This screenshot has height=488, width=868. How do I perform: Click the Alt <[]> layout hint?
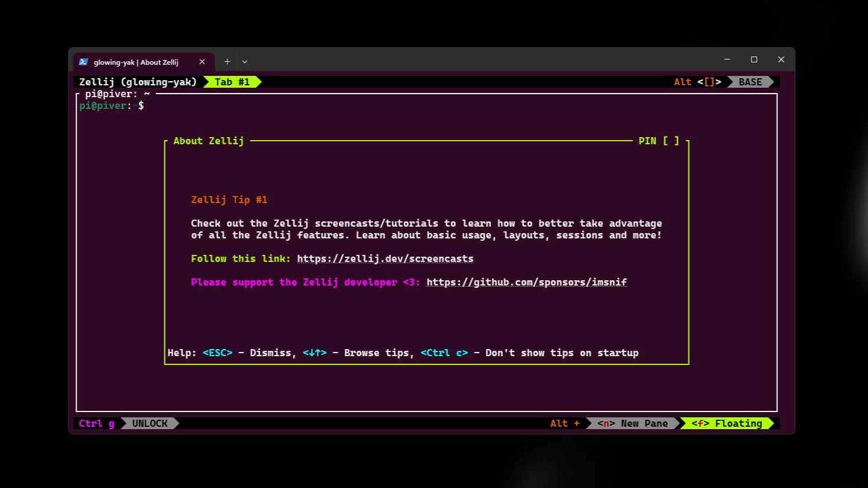698,82
